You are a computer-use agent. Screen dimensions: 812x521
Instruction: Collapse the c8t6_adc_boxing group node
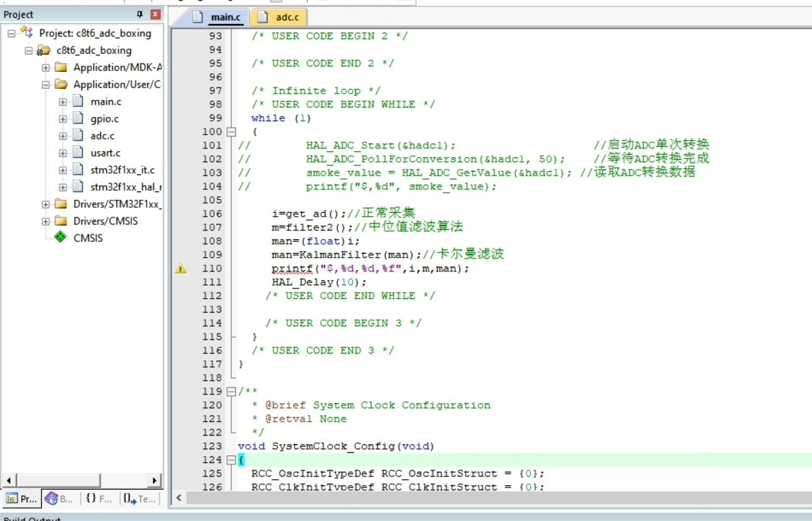pyautogui.click(x=28, y=50)
